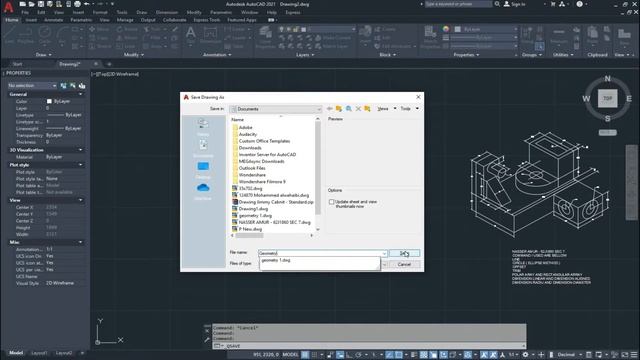Toggle MODEL space button in status bar
Image resolution: width=640 pixels, height=360 pixels.
tap(291, 355)
